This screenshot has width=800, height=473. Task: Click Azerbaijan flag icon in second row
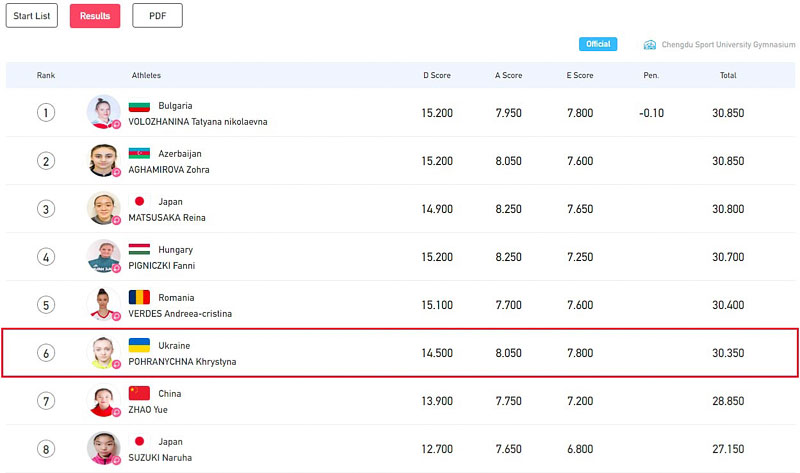tap(139, 153)
